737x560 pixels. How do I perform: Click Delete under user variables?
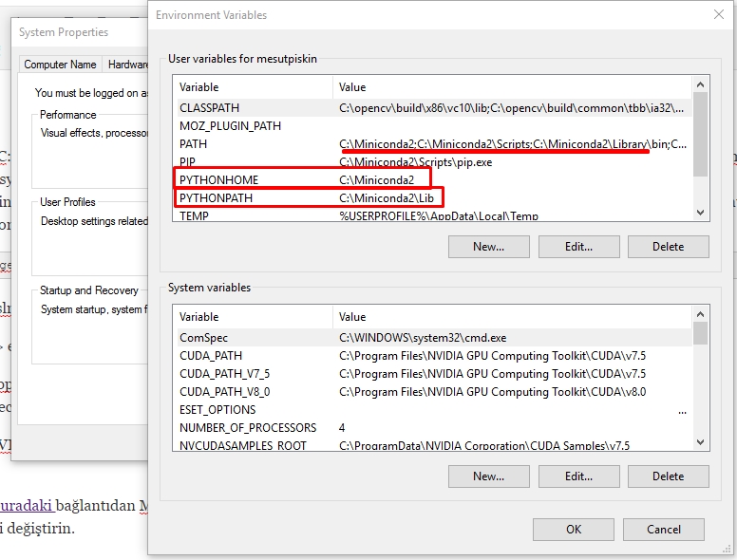[668, 247]
